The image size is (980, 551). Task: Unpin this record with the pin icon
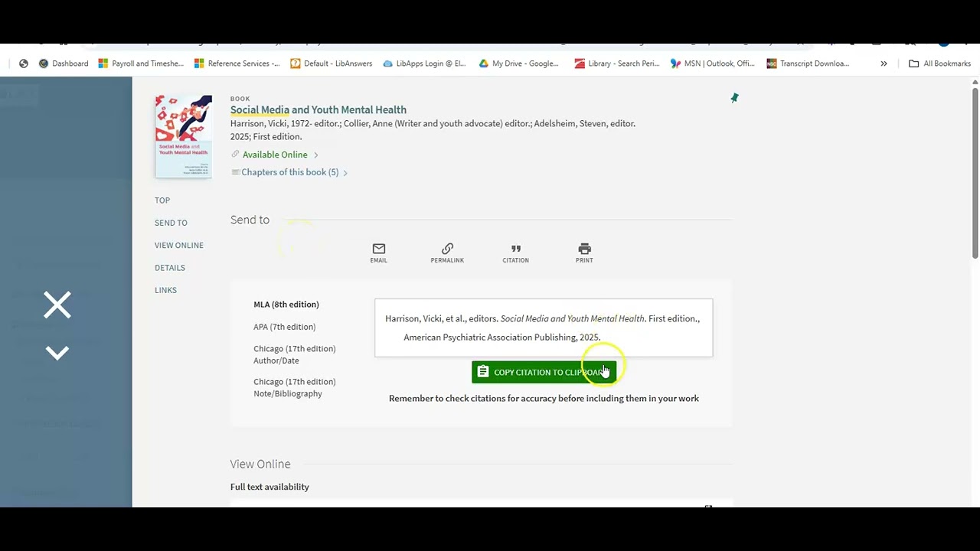(x=734, y=98)
